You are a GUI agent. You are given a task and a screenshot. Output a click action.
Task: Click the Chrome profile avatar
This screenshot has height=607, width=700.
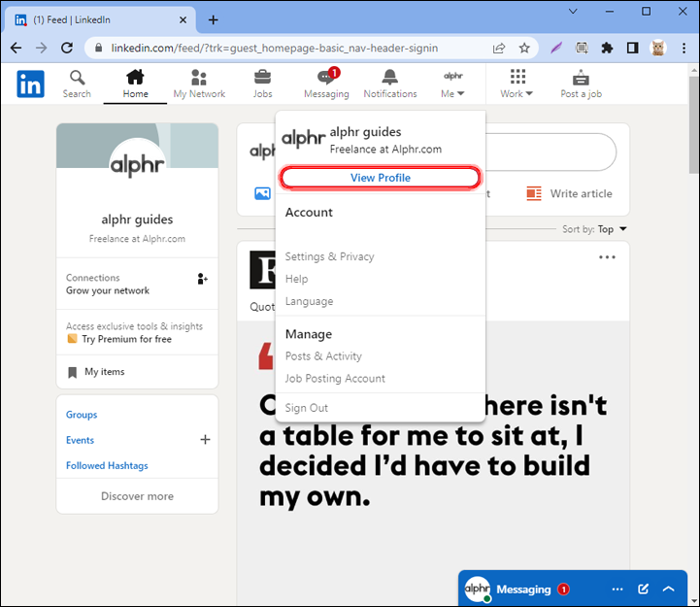click(x=658, y=48)
